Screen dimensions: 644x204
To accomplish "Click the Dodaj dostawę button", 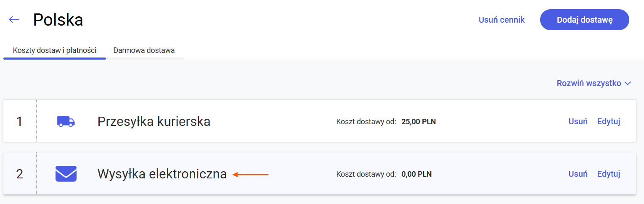I will pos(584,20).
